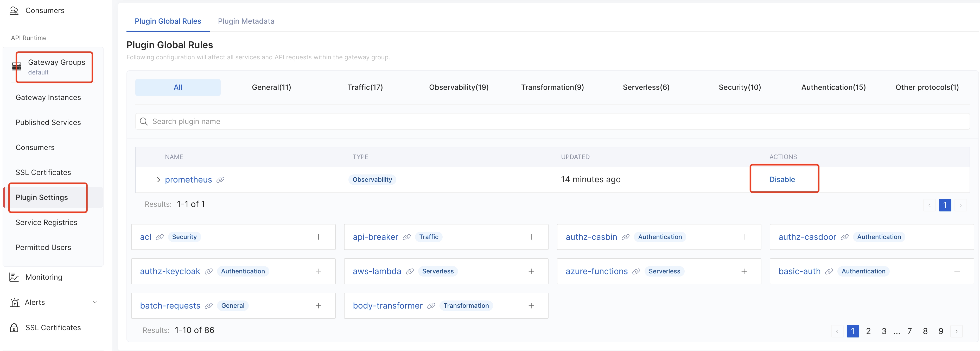Expand the prometheus row chevron
The height and width of the screenshot is (351, 980).
(159, 180)
